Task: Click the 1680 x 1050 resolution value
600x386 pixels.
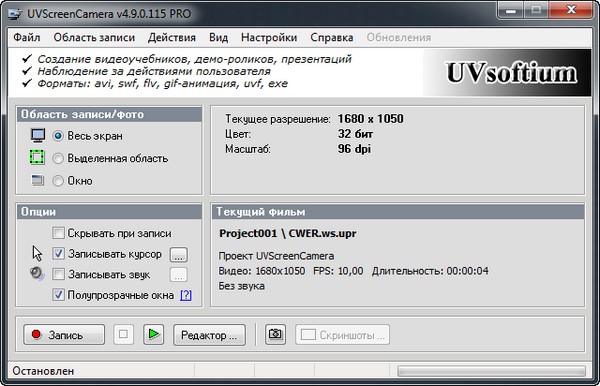Action: pyautogui.click(x=370, y=119)
